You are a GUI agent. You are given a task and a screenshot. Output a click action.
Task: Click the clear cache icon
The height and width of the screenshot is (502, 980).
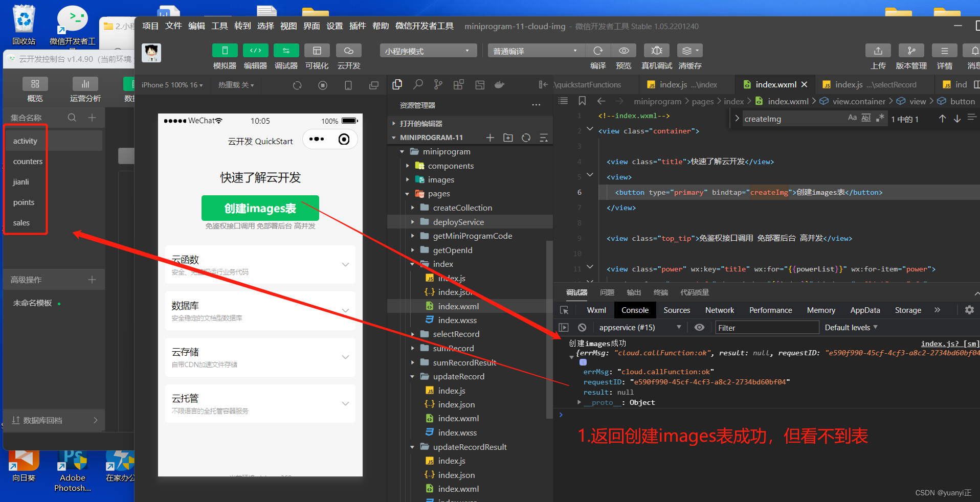[690, 50]
